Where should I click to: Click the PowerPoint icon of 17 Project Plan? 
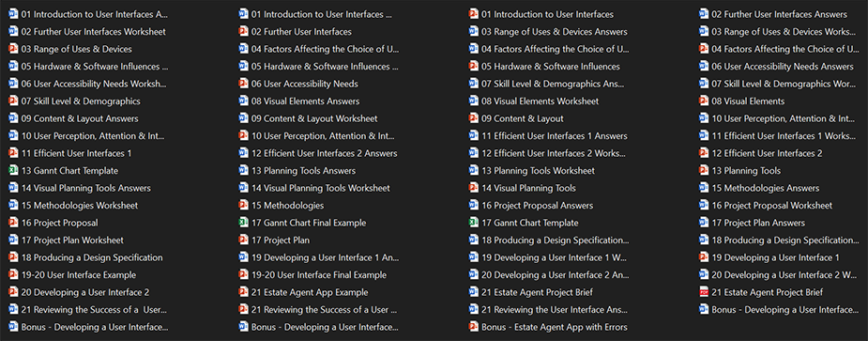(244, 240)
